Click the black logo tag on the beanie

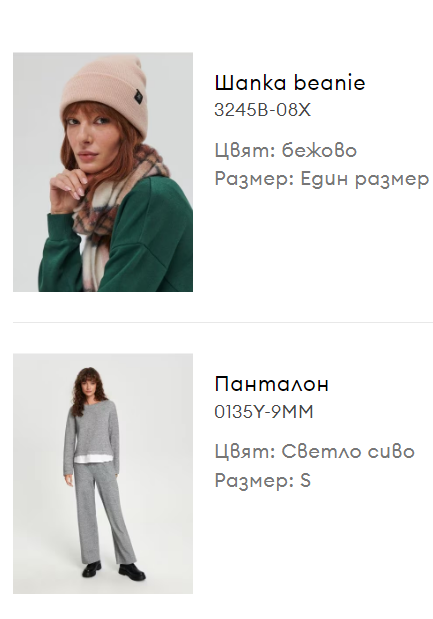pyautogui.click(x=137, y=97)
